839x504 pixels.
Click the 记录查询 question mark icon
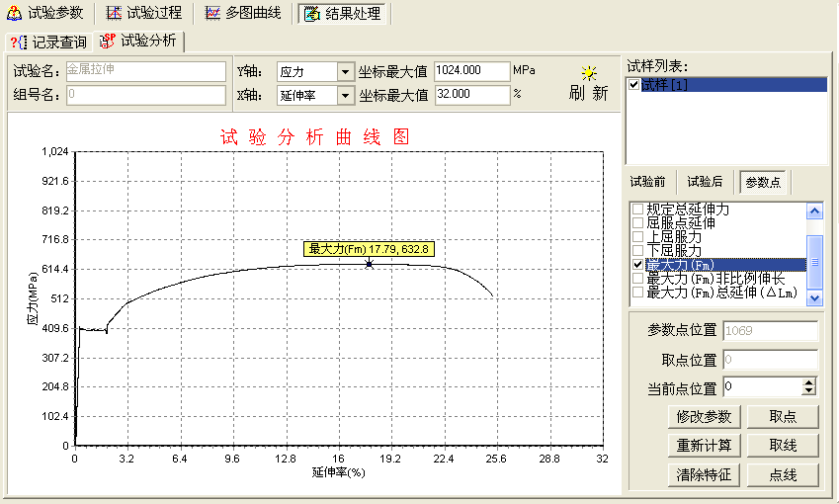pyautogui.click(x=19, y=42)
